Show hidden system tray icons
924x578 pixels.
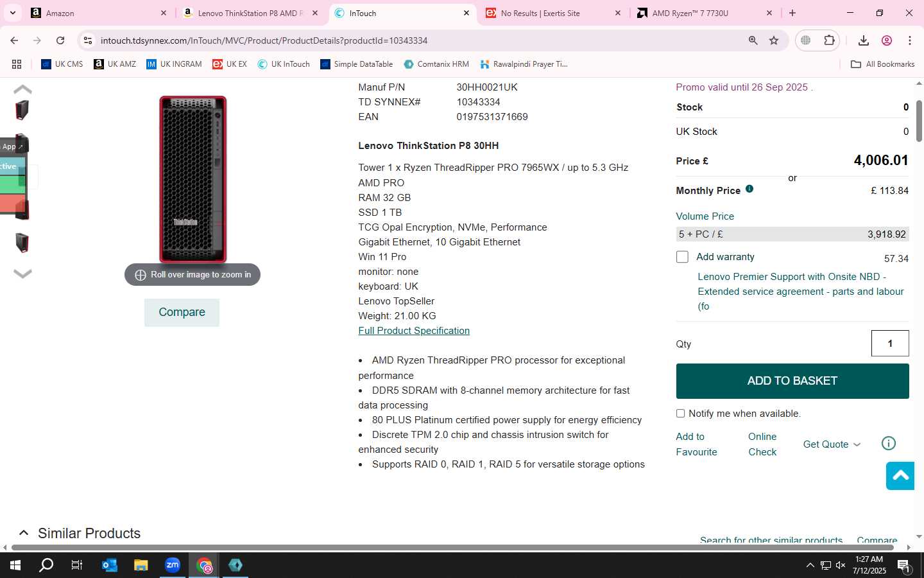(x=810, y=565)
